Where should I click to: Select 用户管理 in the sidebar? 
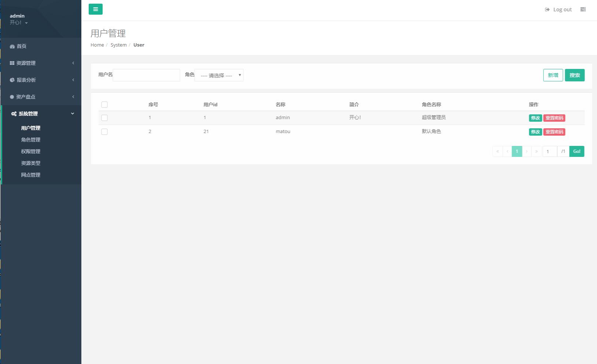click(x=31, y=128)
